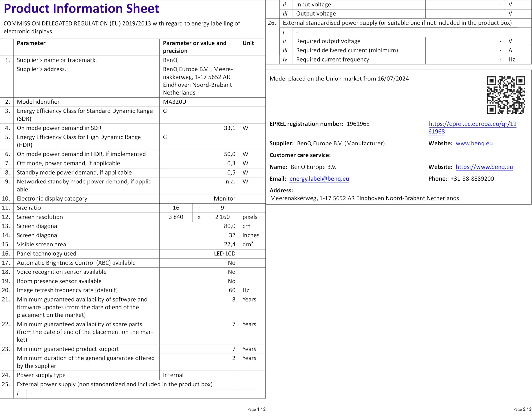The image size is (532, 416).
Task: Select the MA320U model identifier value
Action: 174,102
